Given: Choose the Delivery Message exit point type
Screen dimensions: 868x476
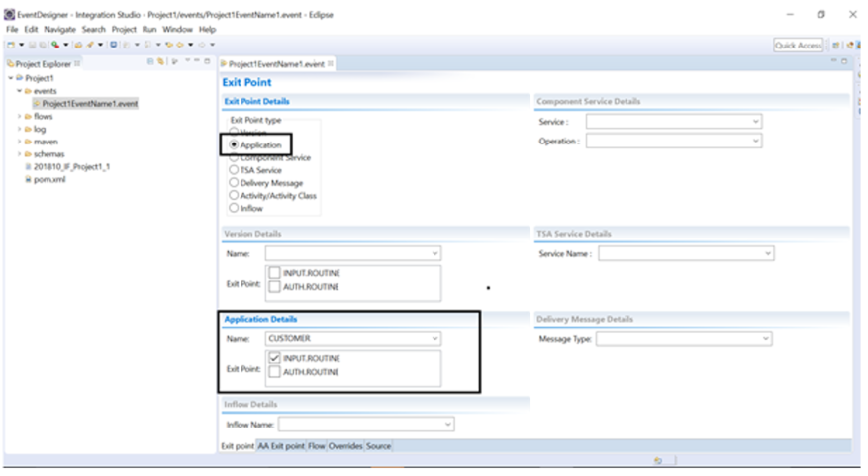Looking at the screenshot, I should pyautogui.click(x=234, y=183).
